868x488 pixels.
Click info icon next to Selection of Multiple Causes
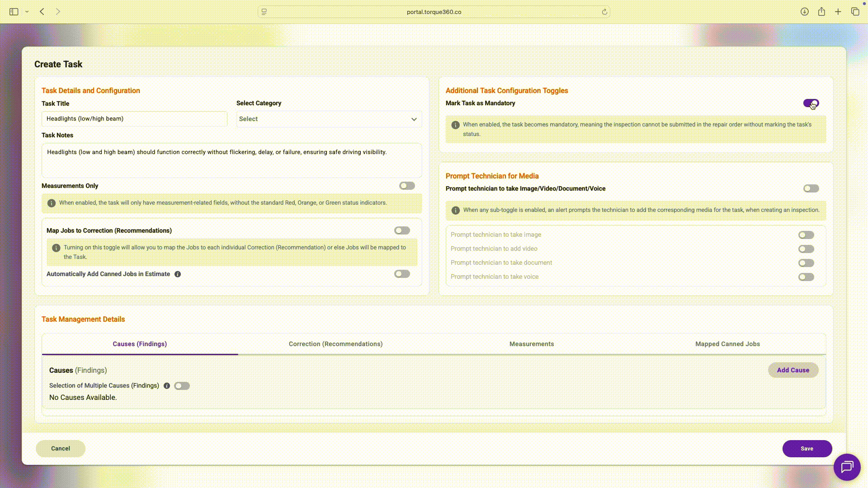tap(167, 386)
